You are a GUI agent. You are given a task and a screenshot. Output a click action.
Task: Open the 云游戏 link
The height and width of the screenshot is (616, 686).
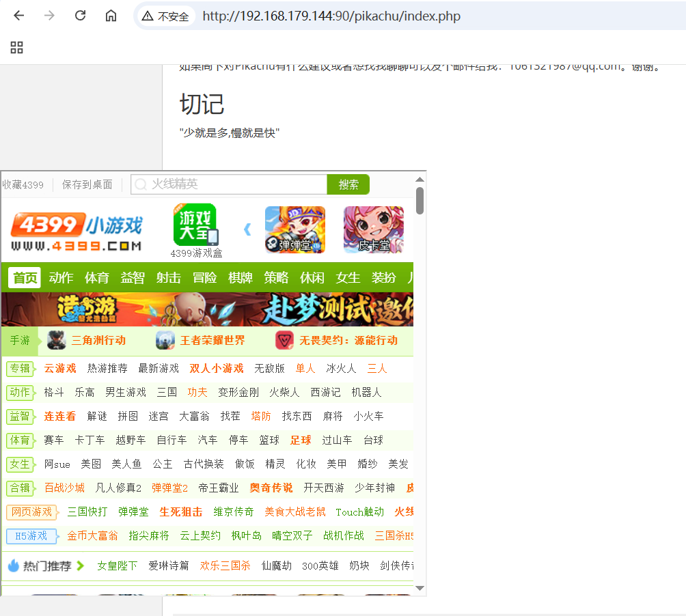click(x=60, y=369)
